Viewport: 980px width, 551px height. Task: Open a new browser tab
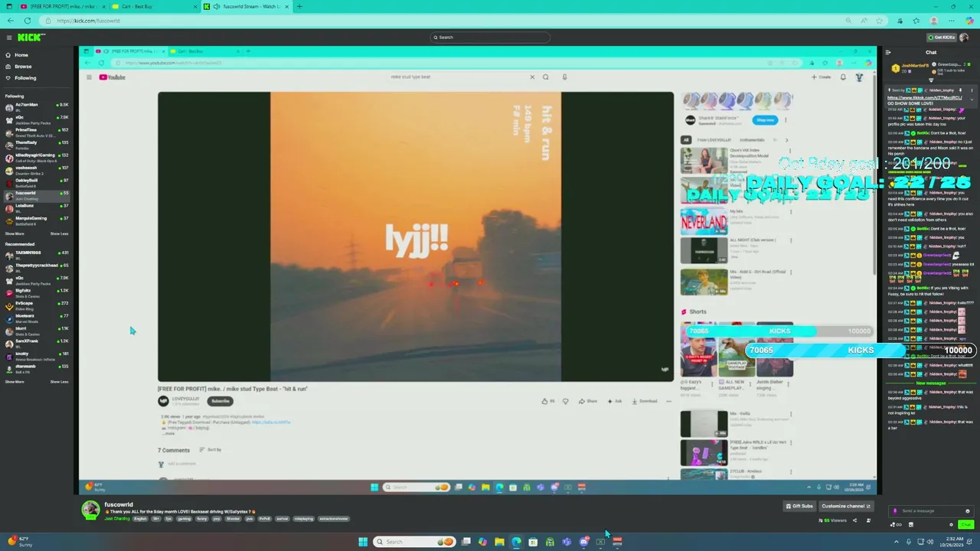click(x=299, y=6)
